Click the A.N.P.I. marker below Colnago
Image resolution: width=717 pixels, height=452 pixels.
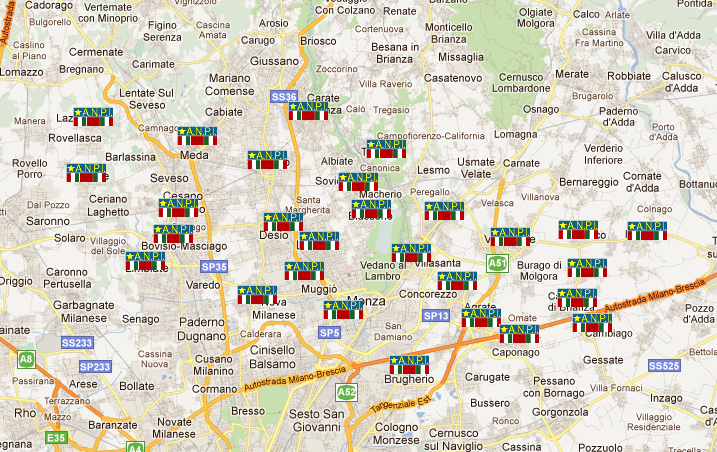(647, 231)
